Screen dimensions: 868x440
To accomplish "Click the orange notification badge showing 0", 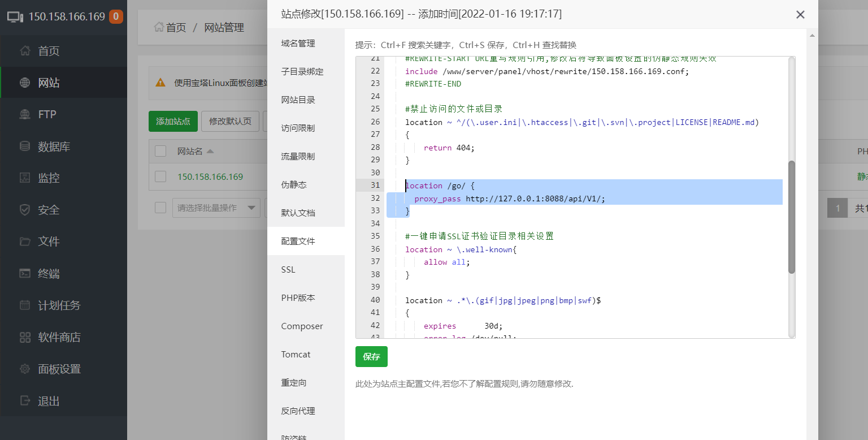I will click(116, 16).
